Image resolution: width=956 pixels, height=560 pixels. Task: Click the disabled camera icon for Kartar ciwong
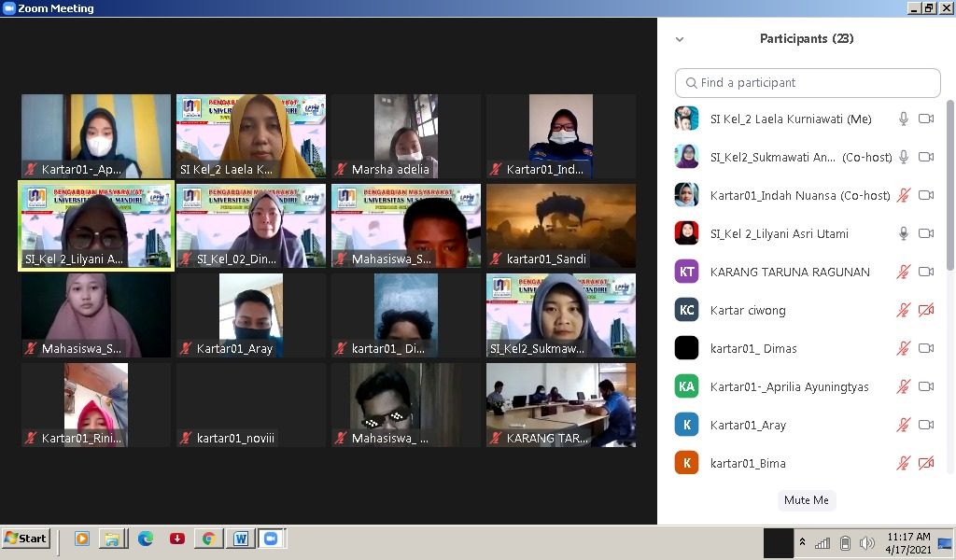click(x=926, y=310)
